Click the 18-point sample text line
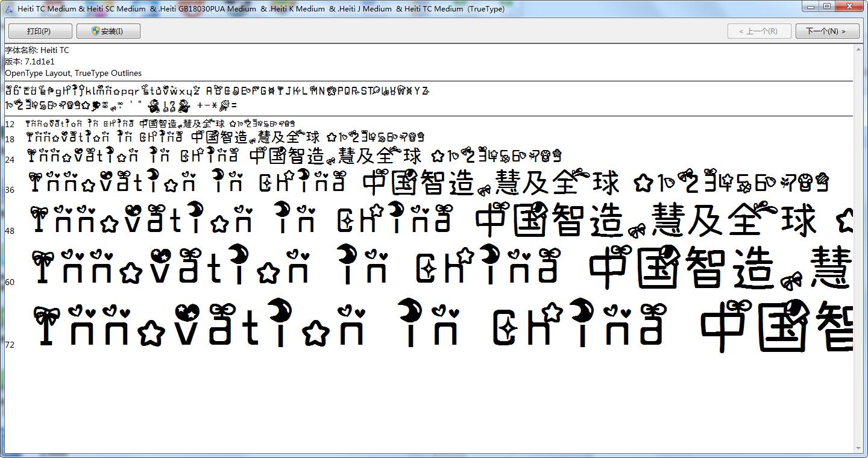Image resolution: width=868 pixels, height=458 pixels. (x=225, y=137)
